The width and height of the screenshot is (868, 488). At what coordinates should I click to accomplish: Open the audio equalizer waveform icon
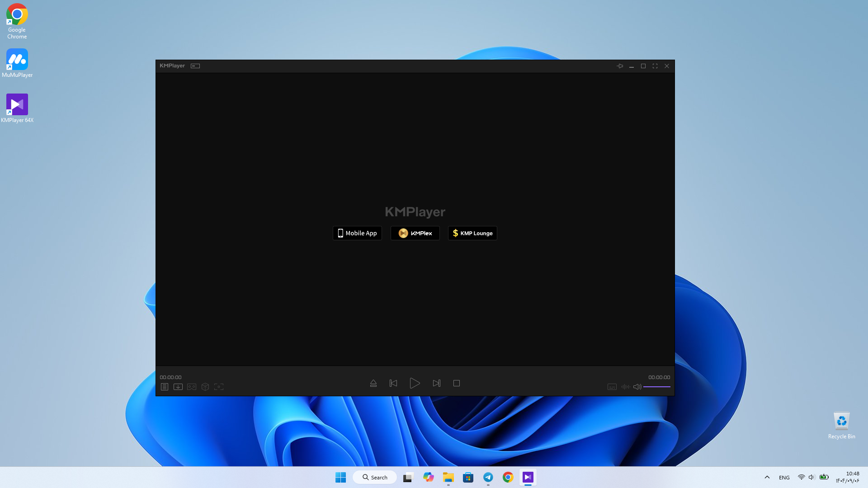[626, 387]
